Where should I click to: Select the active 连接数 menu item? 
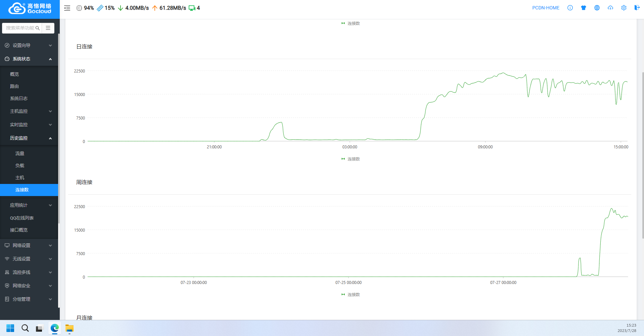tap(29, 190)
